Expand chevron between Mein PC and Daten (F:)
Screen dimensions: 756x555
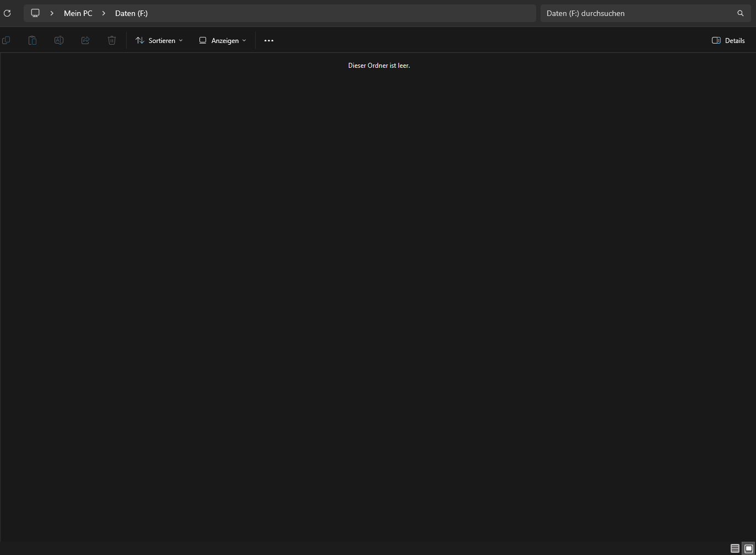(104, 13)
